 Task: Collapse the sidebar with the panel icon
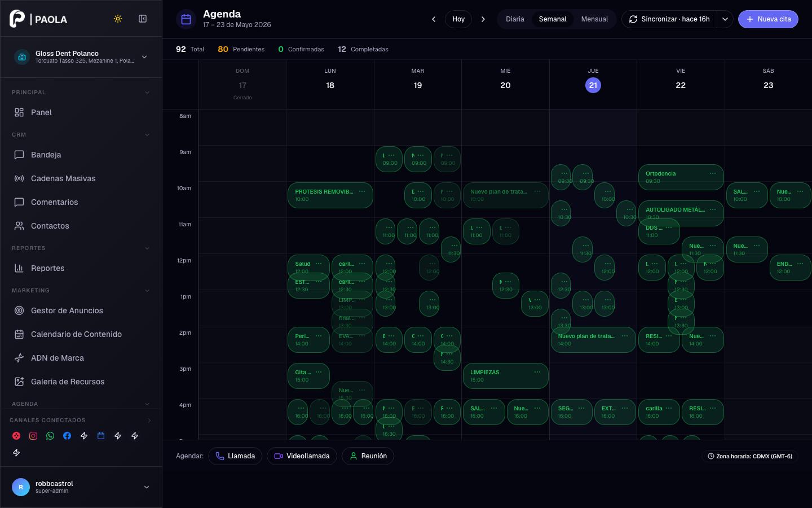(x=143, y=19)
